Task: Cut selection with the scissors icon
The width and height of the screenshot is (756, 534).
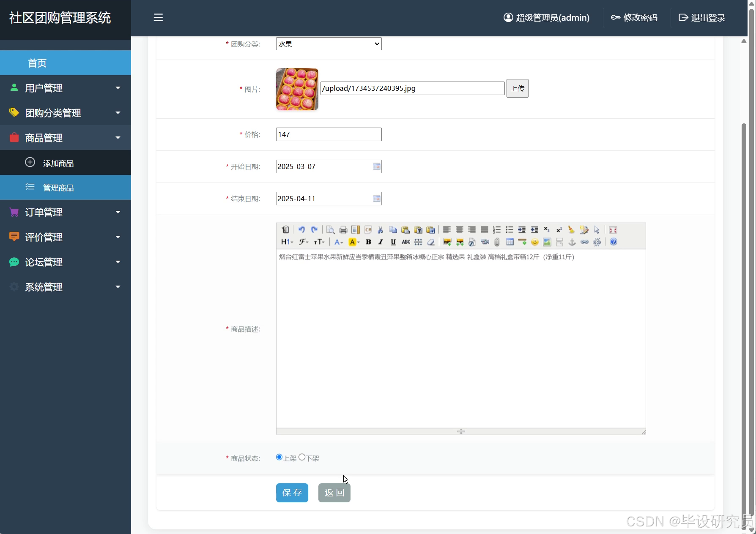Action: [381, 230]
